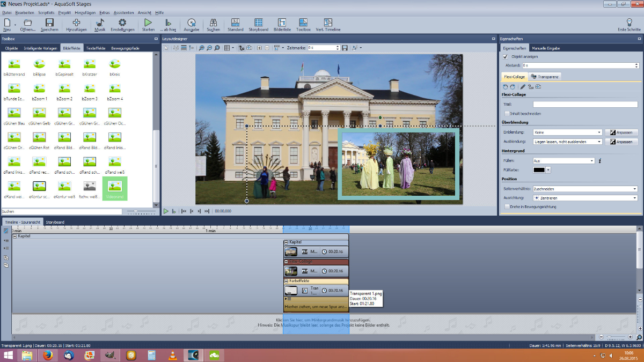Enable Inhalt beschneiden checkbox

[x=507, y=114]
